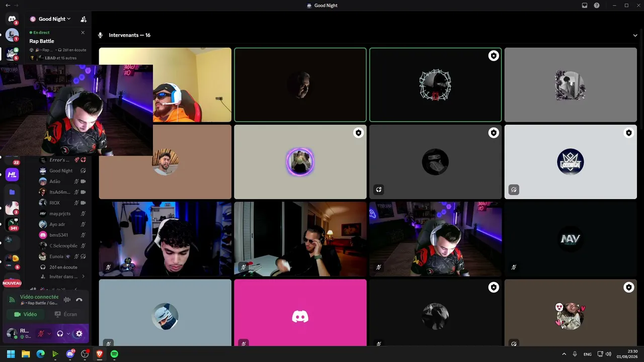
Task: Click the icon at bottom-left of dark gray avatar tile
Action: pyautogui.click(x=379, y=190)
